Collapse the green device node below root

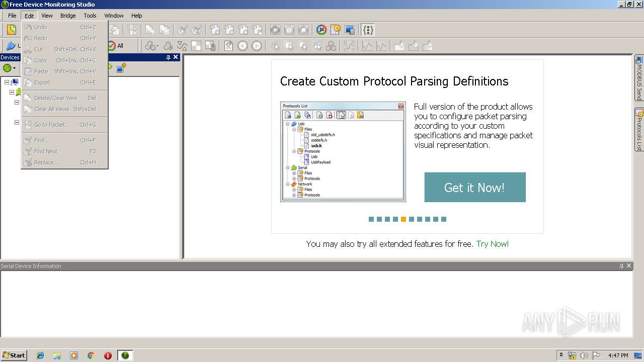(x=12, y=92)
